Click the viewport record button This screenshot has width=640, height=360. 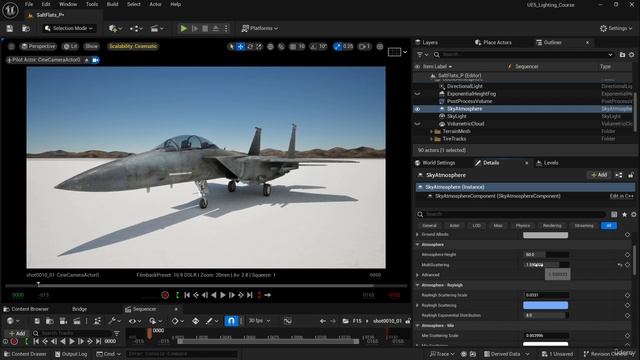(x=165, y=295)
